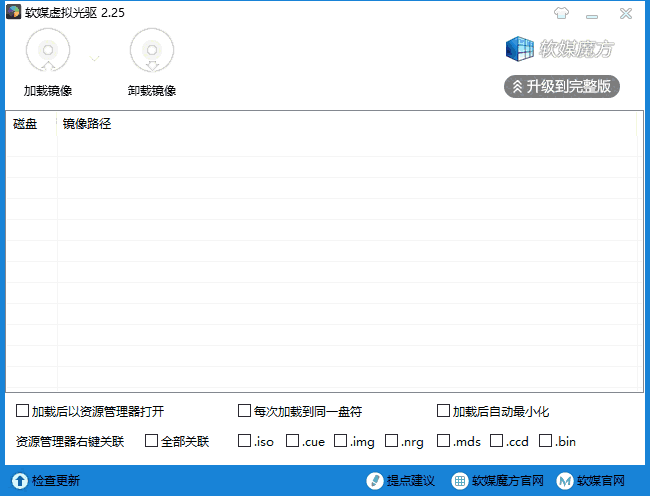Tick the .bin association checkbox
This screenshot has width=650, height=496.
tap(545, 440)
